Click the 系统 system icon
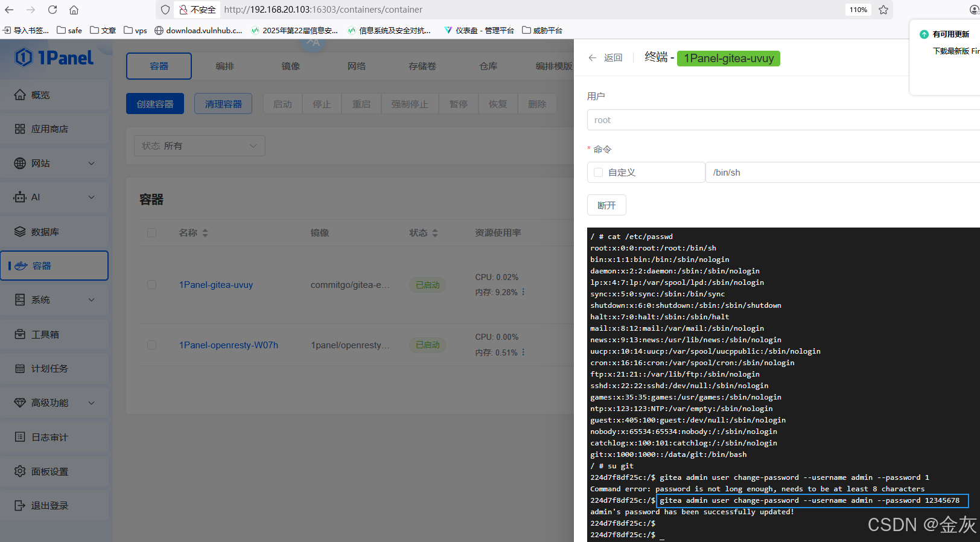 [20, 299]
